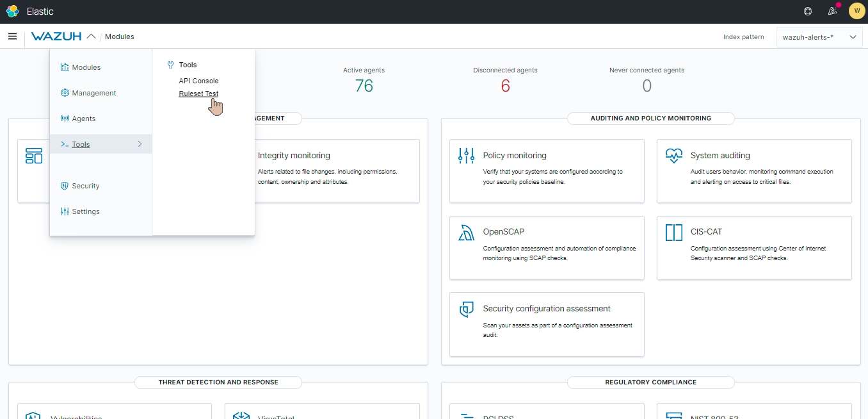Image resolution: width=868 pixels, height=419 pixels.
Task: Click the Management gear icon
Action: click(65, 93)
